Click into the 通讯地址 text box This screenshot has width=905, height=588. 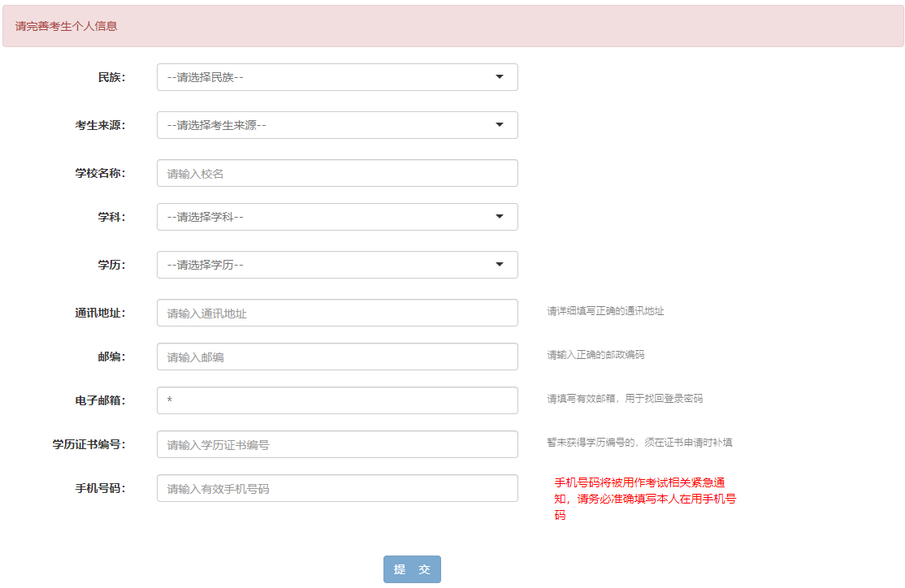337,313
